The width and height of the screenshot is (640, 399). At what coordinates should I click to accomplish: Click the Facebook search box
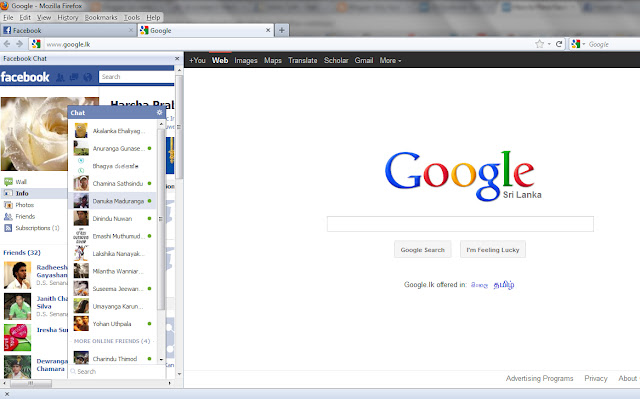coord(136,77)
